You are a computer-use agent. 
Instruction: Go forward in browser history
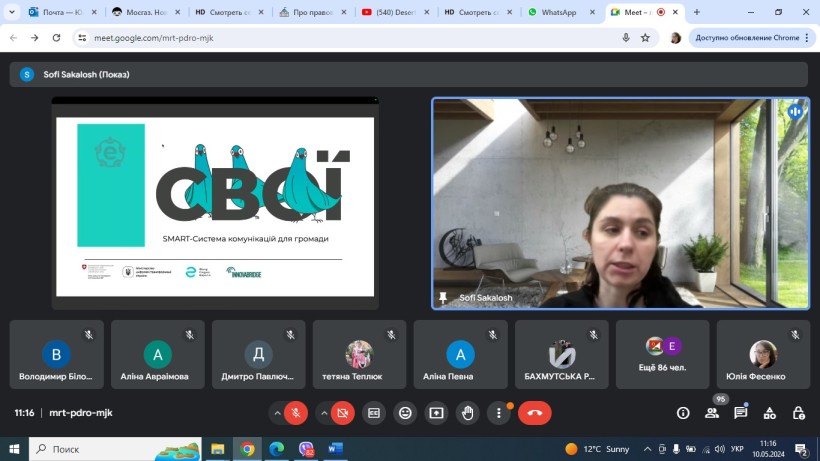(x=35, y=38)
